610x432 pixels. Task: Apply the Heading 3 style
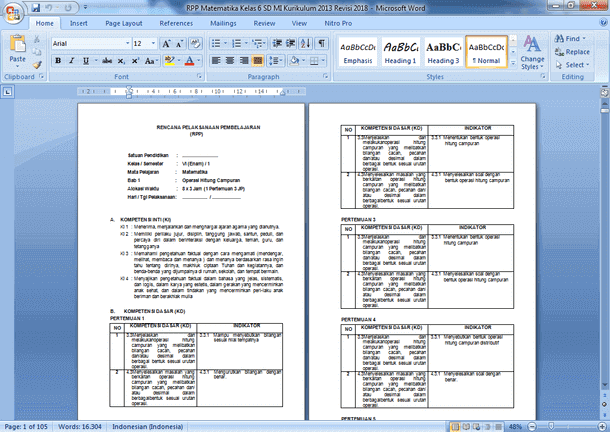pos(443,52)
